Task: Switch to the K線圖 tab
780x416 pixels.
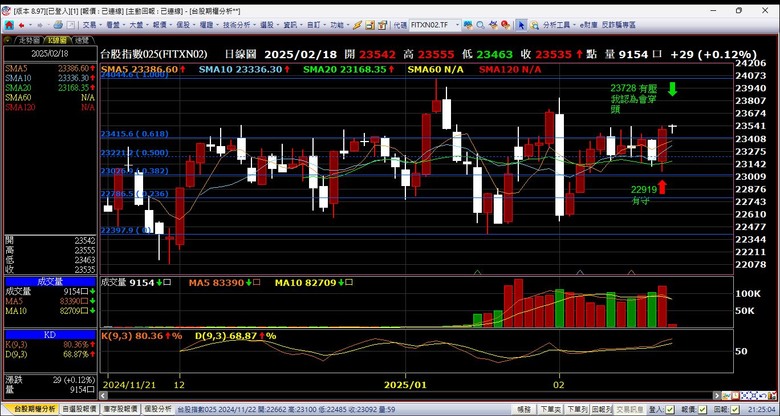Action: coord(58,40)
